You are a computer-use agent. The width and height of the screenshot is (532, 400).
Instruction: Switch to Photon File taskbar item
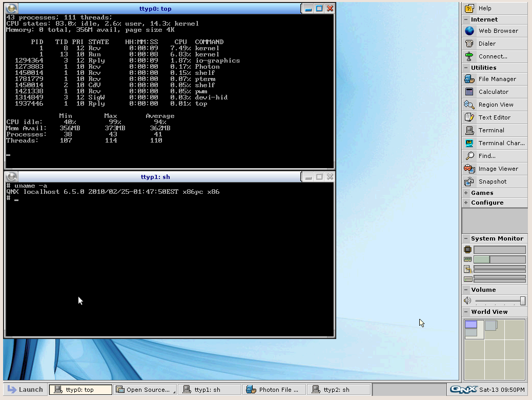point(275,390)
